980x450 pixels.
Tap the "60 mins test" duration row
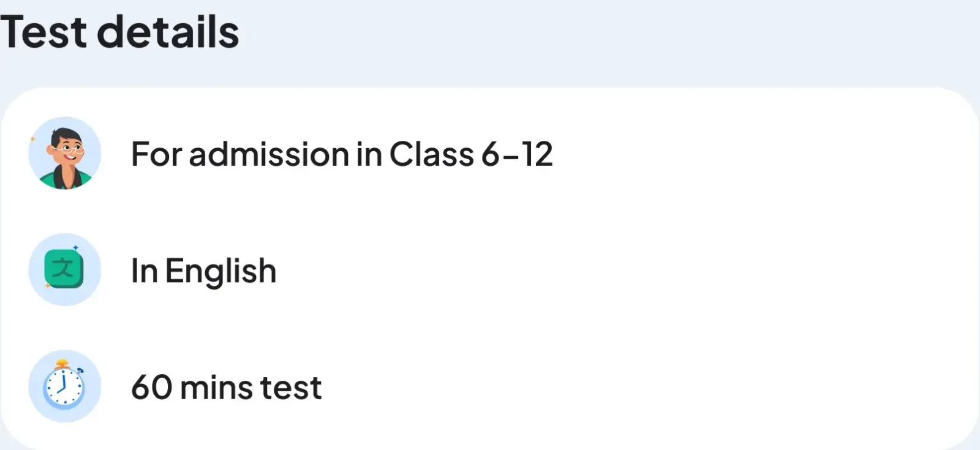tap(226, 387)
